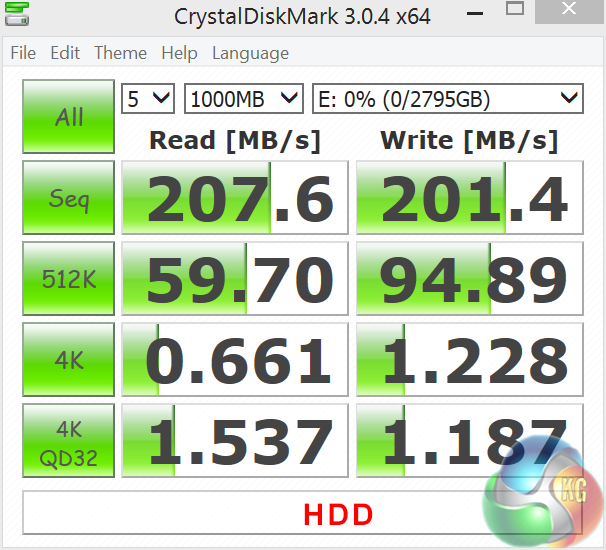606x550 pixels.
Task: Click the HDD comment text field
Action: coord(302,513)
